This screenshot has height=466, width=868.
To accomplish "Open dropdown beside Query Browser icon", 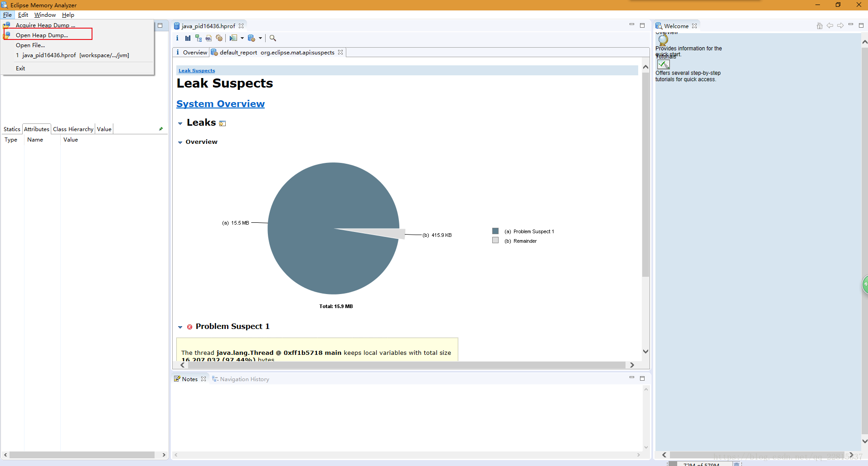I will [260, 38].
